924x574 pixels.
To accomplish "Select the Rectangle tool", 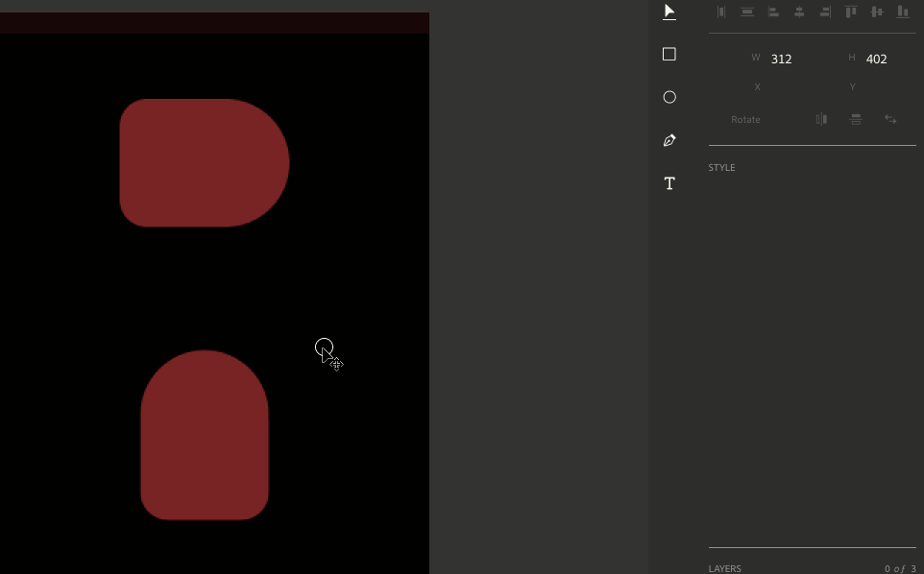I will [669, 55].
